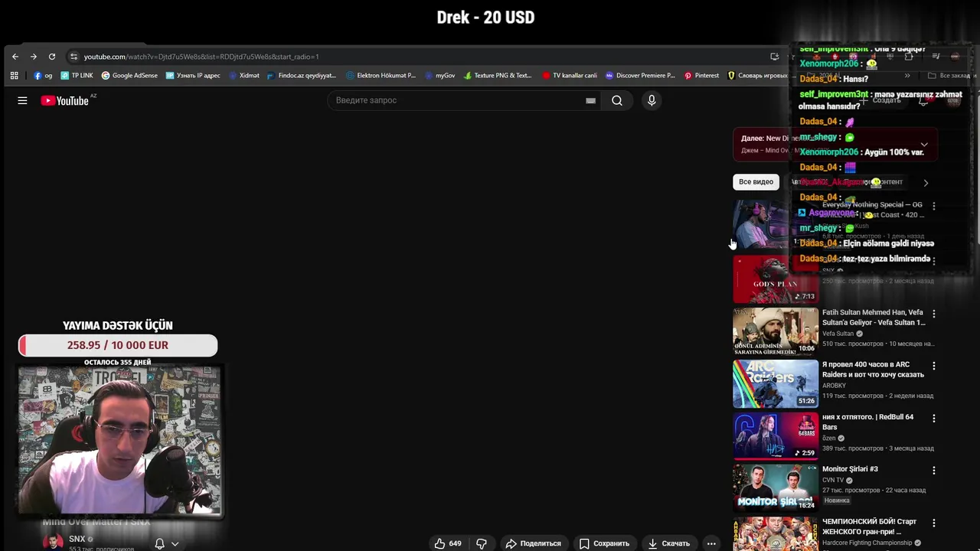Go back in browser history
Image resolution: width=980 pixels, height=551 pixels.
[x=15, y=57]
